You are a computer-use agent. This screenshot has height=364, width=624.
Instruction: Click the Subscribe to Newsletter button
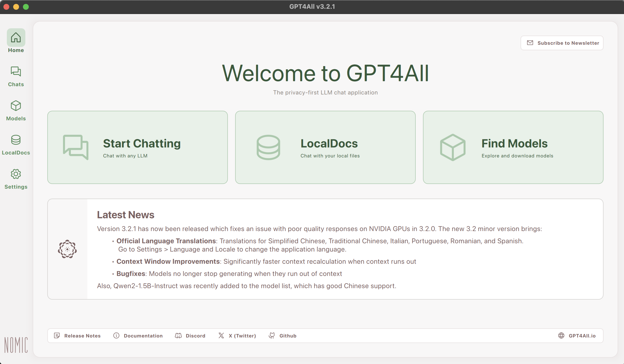(562, 43)
